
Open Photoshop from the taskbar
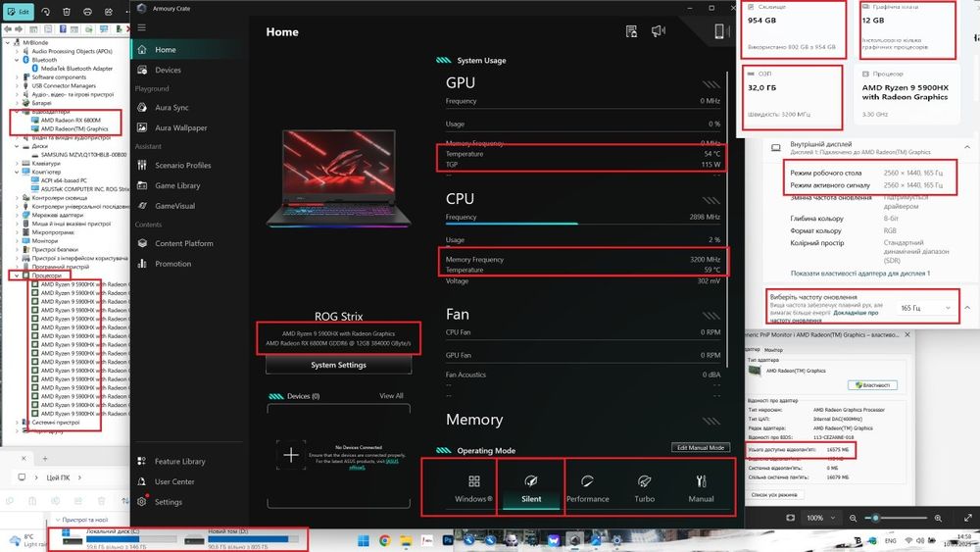coord(448,541)
